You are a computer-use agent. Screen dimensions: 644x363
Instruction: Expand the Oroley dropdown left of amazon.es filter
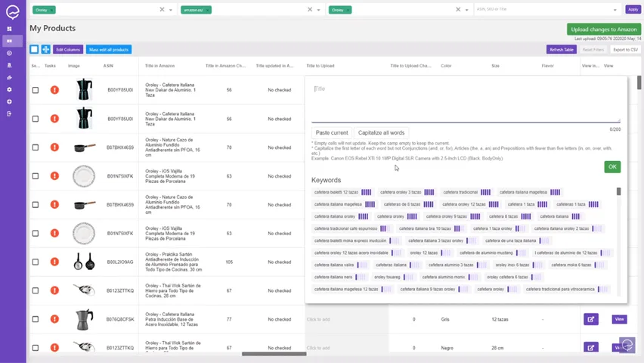171,10
